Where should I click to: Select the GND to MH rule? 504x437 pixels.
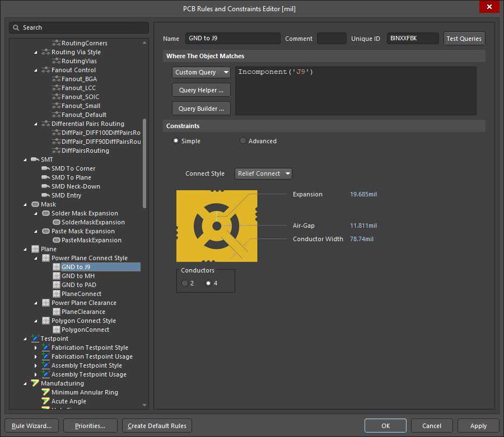tap(78, 276)
